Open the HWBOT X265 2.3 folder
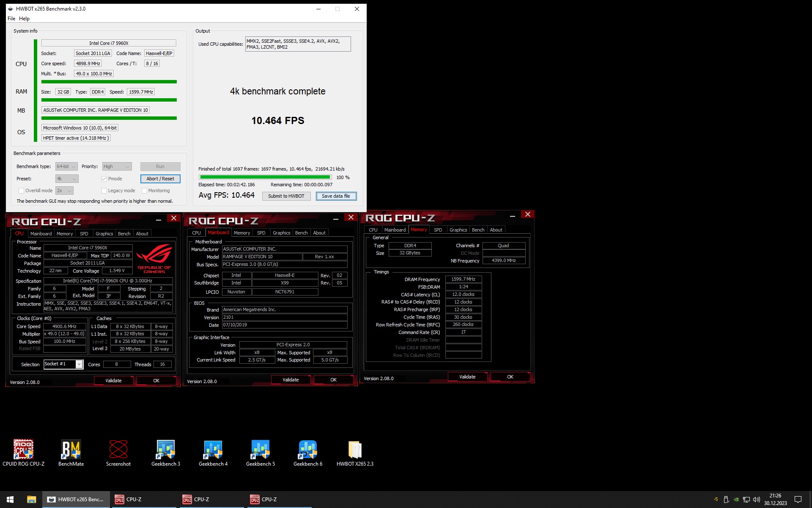 pos(355,453)
